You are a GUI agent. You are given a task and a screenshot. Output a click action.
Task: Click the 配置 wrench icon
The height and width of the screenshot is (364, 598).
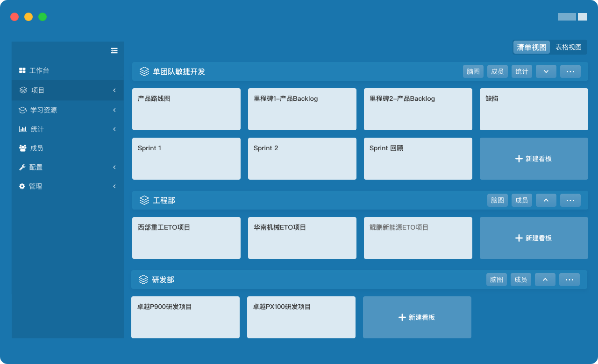22,167
